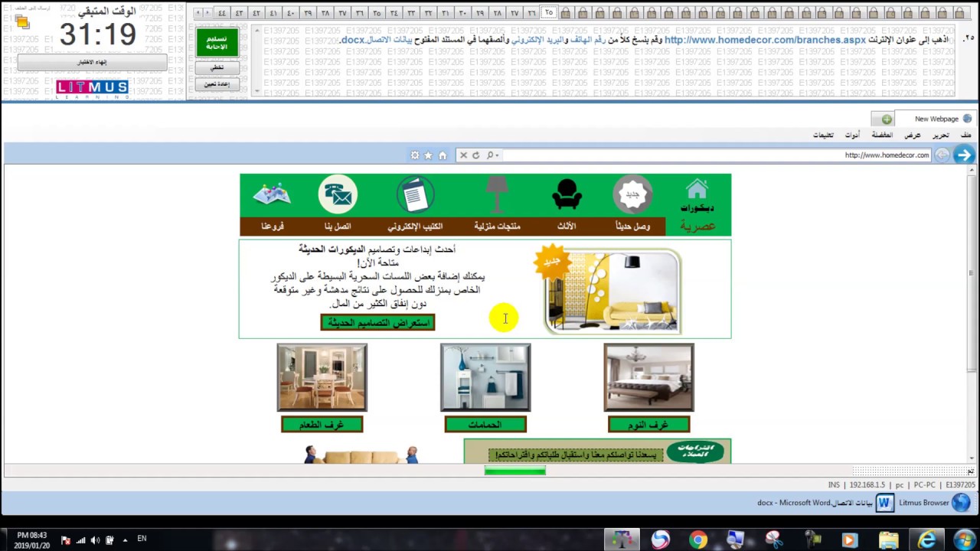Viewport: 980px width, 551px height.
Task: Click the إعادة تعيين reset button
Action: (x=217, y=84)
